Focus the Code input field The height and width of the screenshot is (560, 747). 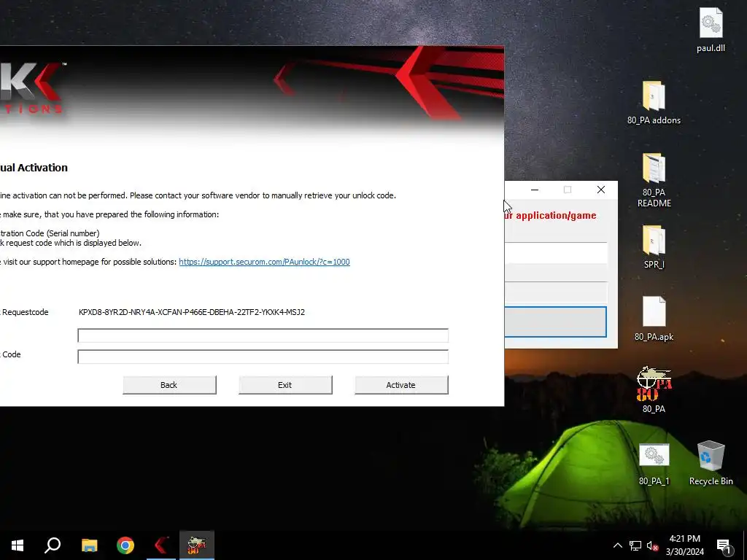click(x=263, y=357)
